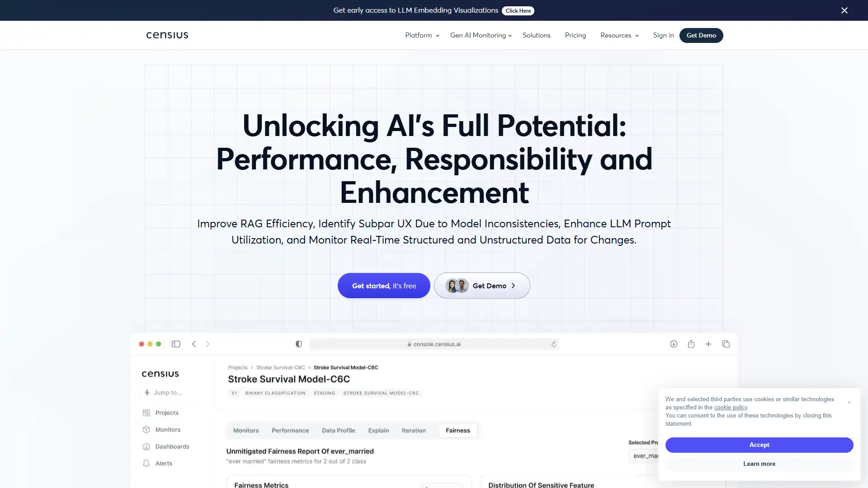Click the download icon in browser toolbar
Viewport: 868px width, 488px height.
pyautogui.click(x=674, y=344)
